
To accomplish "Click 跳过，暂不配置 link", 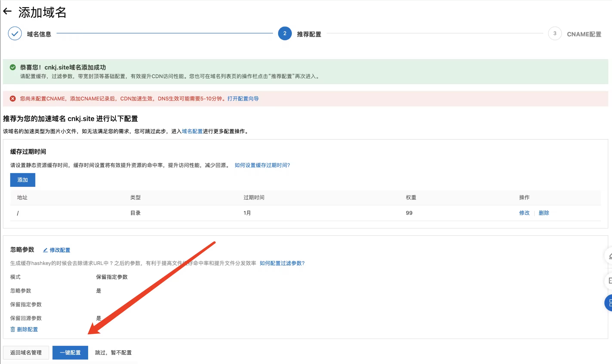I will coord(113,353).
